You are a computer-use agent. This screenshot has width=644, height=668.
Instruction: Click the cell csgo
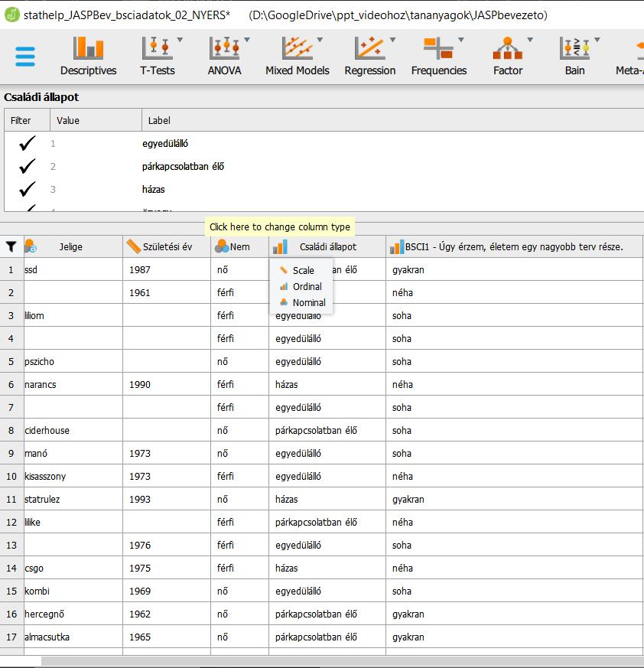point(73,569)
